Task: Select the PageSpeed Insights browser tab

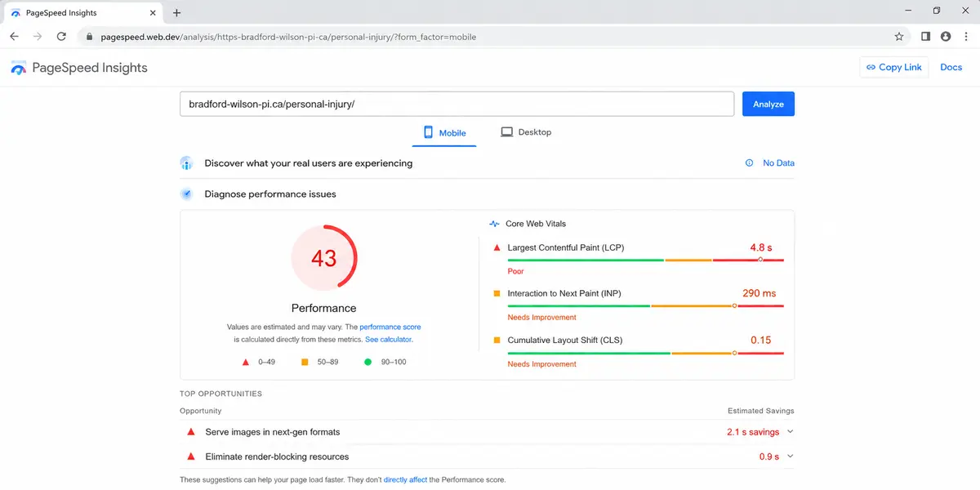Action: point(82,13)
